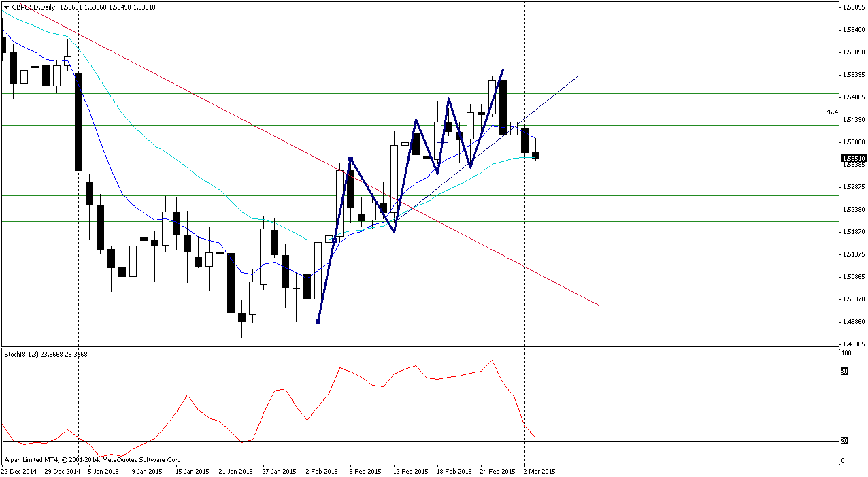Click the stochastic 20 level label
Screen dimensions: 868x477
tap(844, 441)
